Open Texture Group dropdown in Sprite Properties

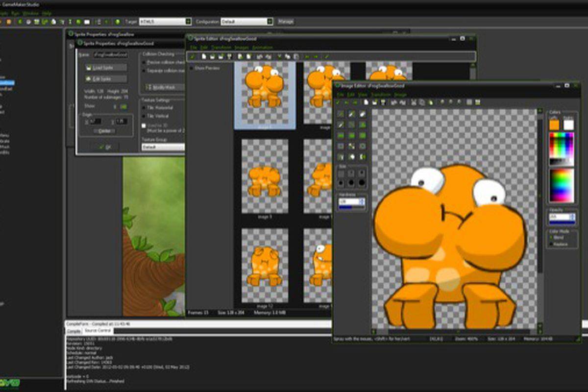163,147
